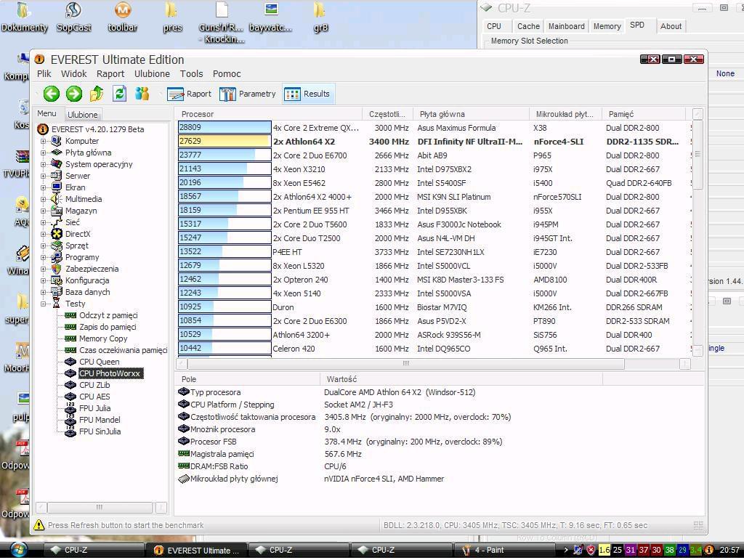Screen dimensions: 744x560
Task: Click the users icon in the toolbar
Action: point(142,94)
